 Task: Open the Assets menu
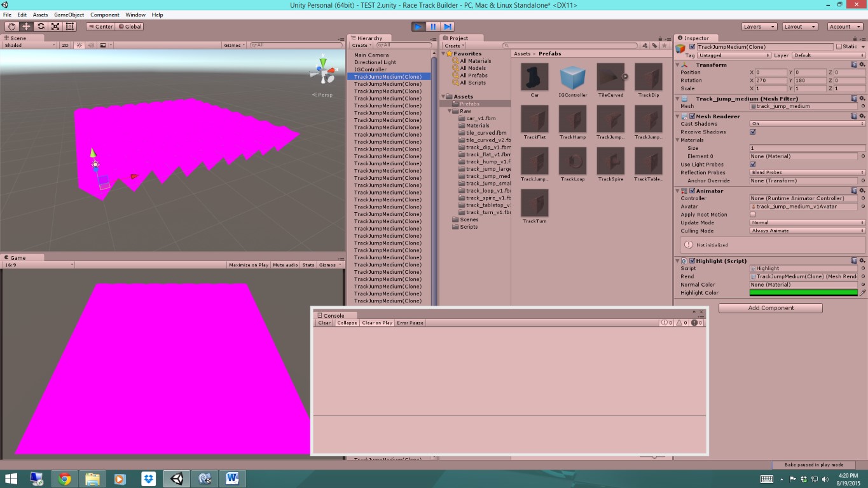(x=40, y=15)
